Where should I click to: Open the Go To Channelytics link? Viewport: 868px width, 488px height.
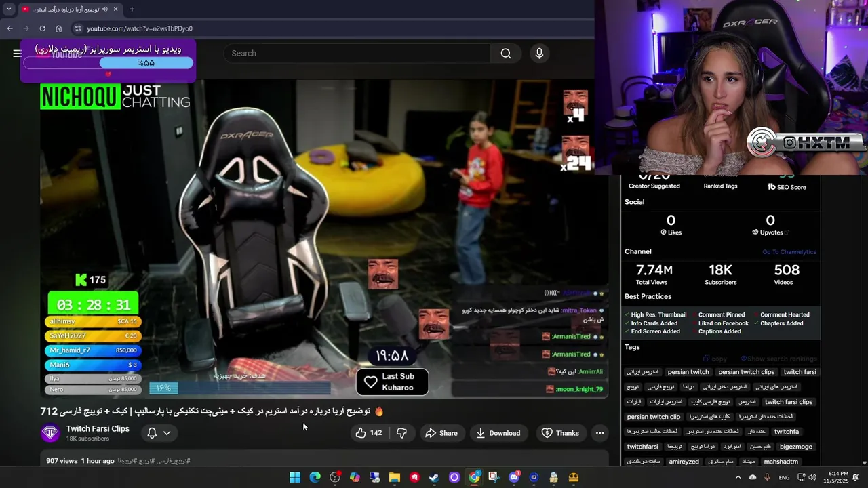[x=789, y=252]
